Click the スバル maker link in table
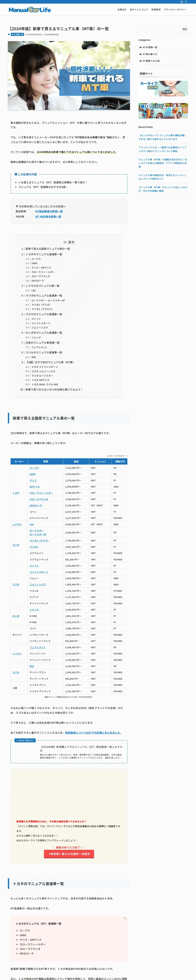The height and width of the screenshot is (980, 196). (16, 673)
